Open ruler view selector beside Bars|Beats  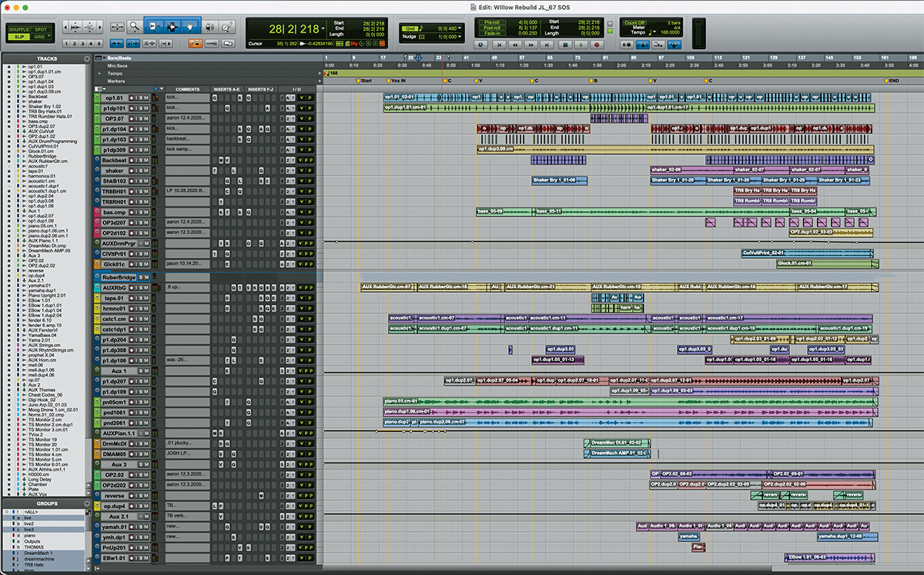(x=99, y=58)
